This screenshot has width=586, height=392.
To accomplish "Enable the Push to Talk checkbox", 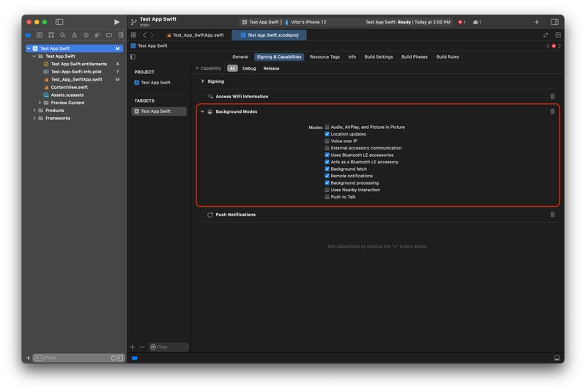I will click(x=327, y=197).
